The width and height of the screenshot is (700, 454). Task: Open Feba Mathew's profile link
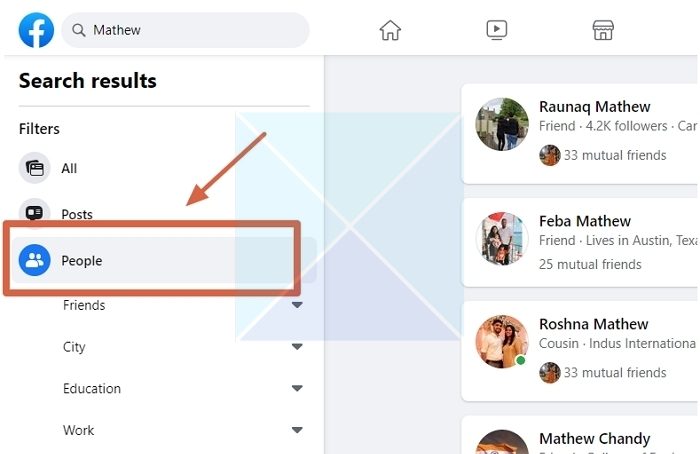pyautogui.click(x=585, y=221)
